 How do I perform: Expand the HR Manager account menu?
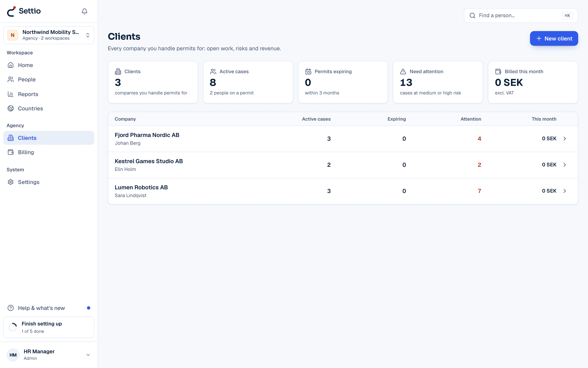pyautogui.click(x=49, y=355)
